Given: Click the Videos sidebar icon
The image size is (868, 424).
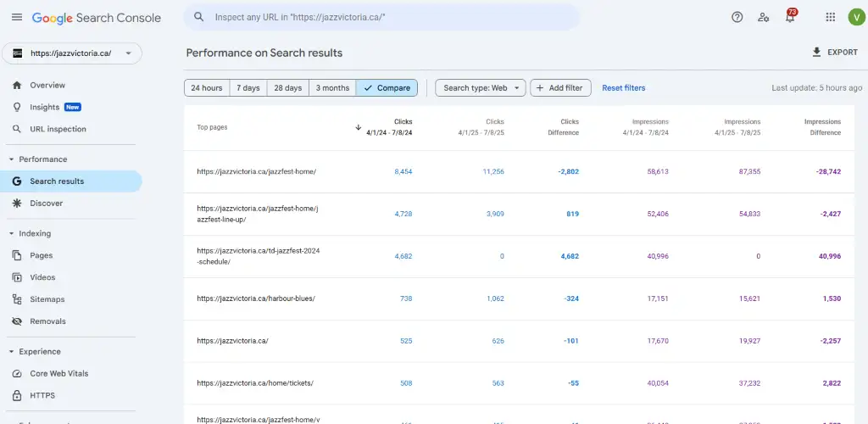Looking at the screenshot, I should (17, 277).
